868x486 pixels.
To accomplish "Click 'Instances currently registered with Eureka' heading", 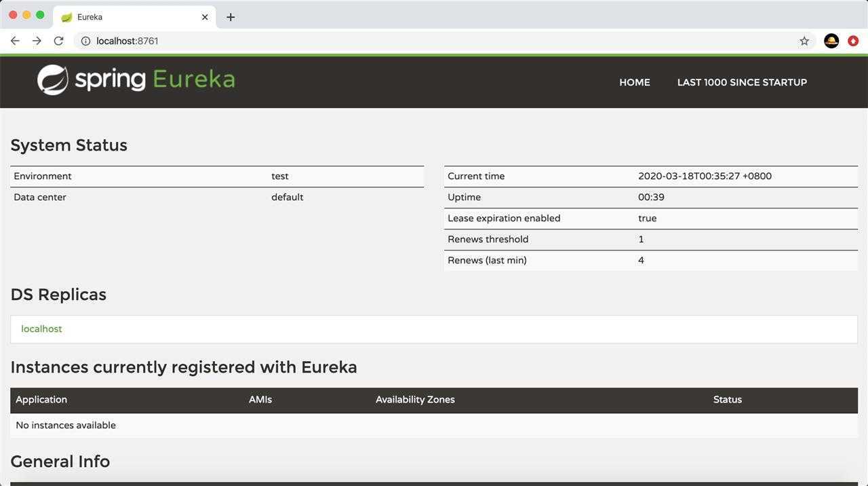I will click(184, 367).
